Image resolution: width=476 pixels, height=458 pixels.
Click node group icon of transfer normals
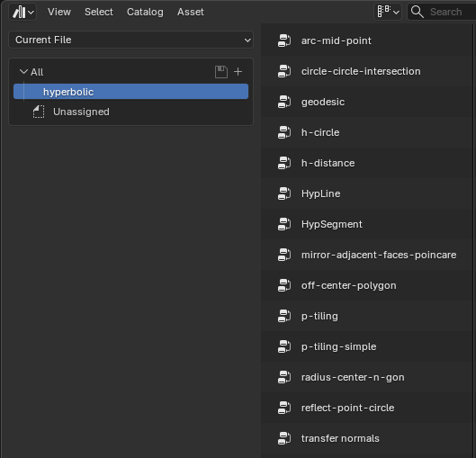(x=284, y=438)
